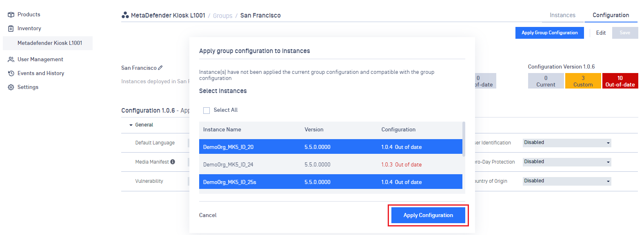
Task: Click the 1.0.3 Out of date cell
Action: [x=402, y=165]
